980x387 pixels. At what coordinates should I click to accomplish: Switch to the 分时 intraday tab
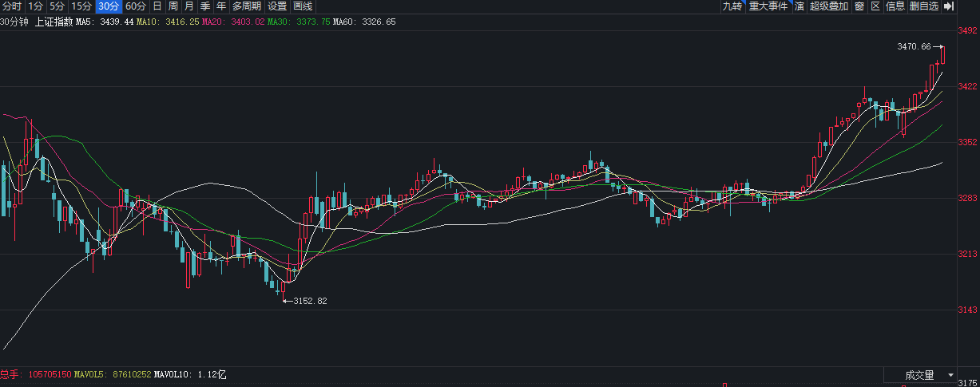(12, 6)
